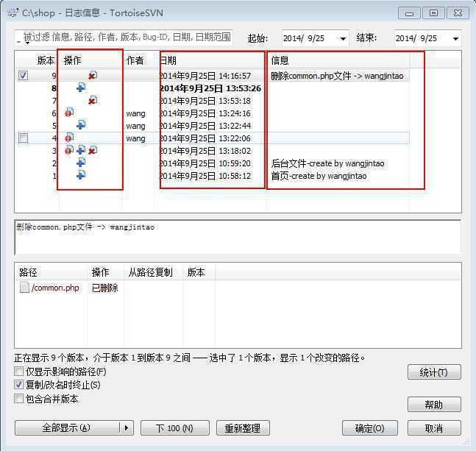Image resolution: width=476 pixels, height=451 pixels.
Task: Click the added icon in revision 5 row
Action: (x=81, y=125)
